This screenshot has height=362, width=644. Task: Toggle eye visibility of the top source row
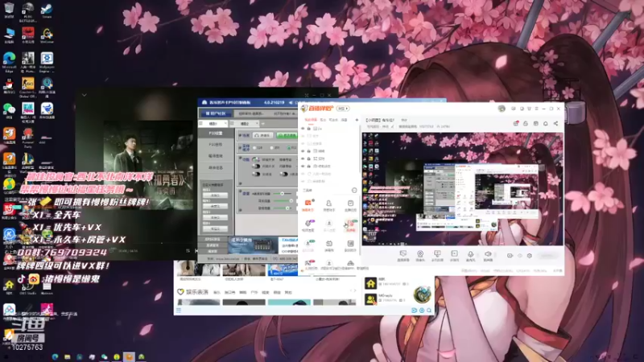303,129
